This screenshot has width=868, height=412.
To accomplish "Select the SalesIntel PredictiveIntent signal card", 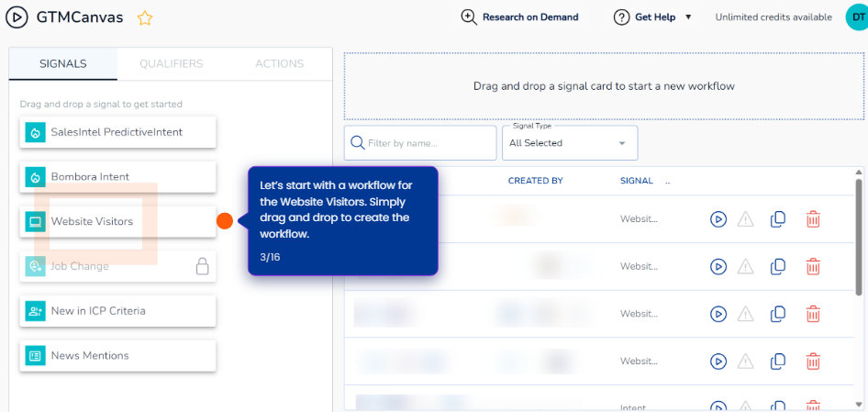I will point(117,132).
